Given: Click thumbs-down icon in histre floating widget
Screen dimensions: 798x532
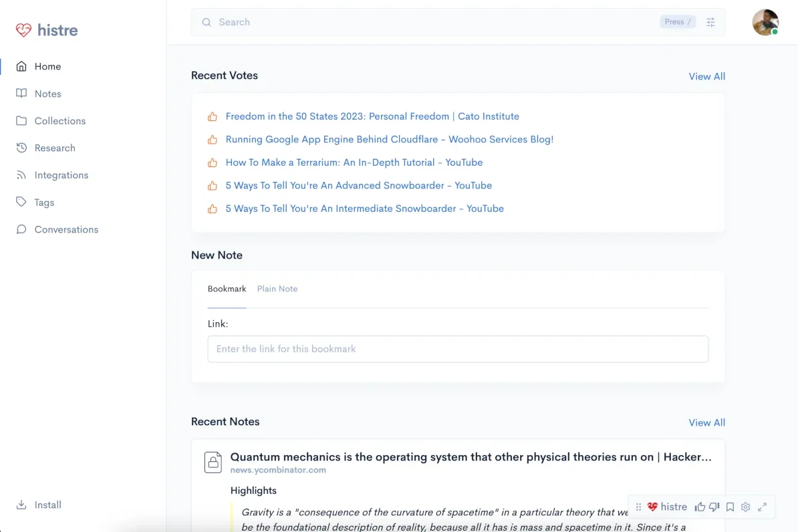Looking at the screenshot, I should tap(714, 507).
